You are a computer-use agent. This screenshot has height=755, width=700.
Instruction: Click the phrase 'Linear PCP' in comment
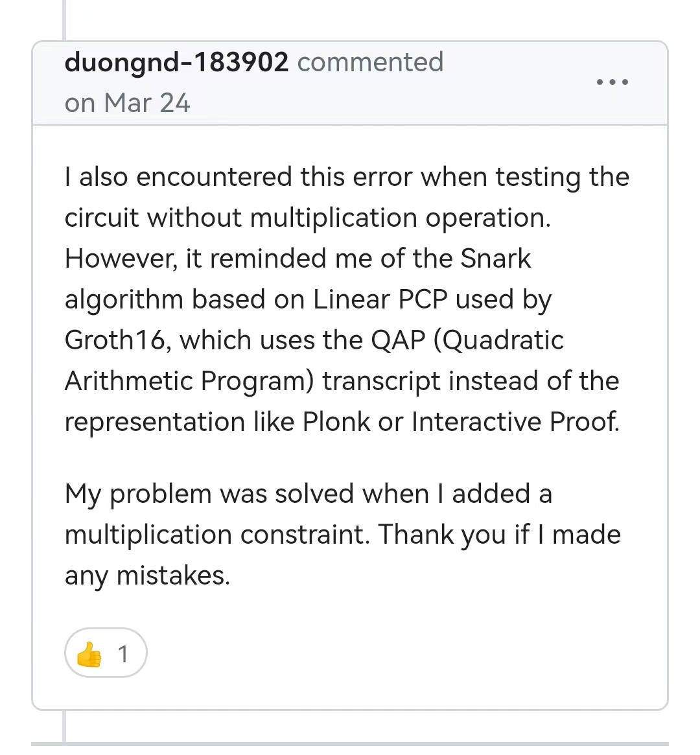pos(380,299)
